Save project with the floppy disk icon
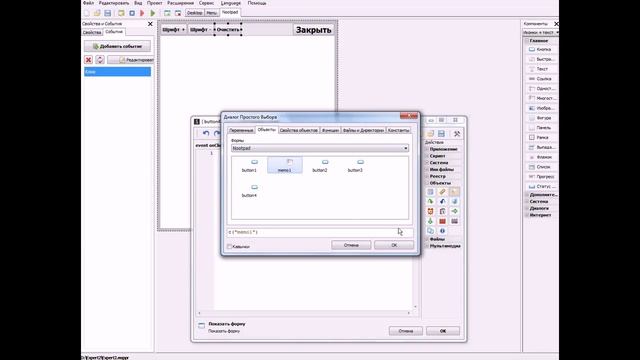The height and width of the screenshot is (360, 640). coord(108,13)
